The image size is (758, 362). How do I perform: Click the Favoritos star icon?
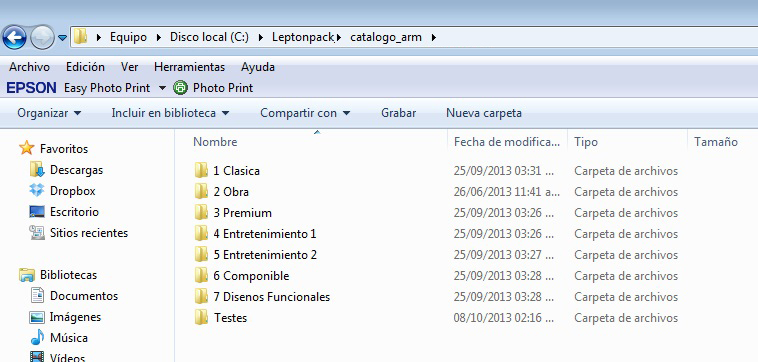tap(27, 148)
